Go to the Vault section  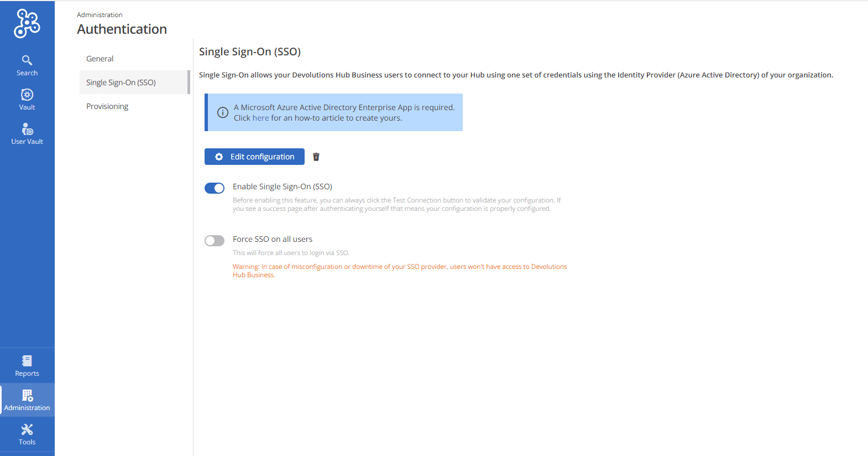[x=27, y=100]
